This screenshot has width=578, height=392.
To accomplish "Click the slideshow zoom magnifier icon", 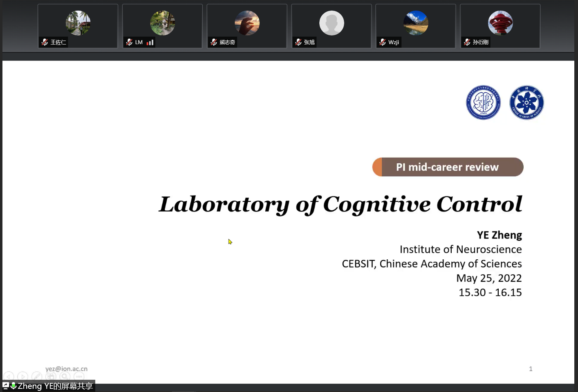I will coord(65,376).
